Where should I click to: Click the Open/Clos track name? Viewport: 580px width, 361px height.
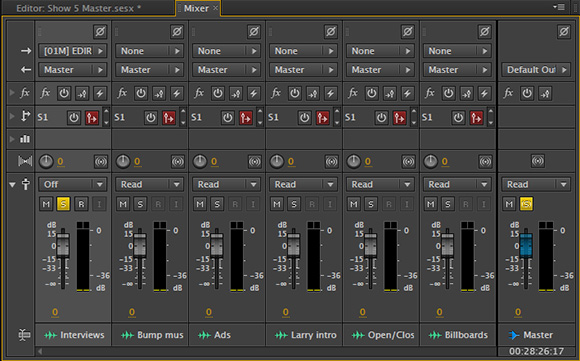click(391, 335)
